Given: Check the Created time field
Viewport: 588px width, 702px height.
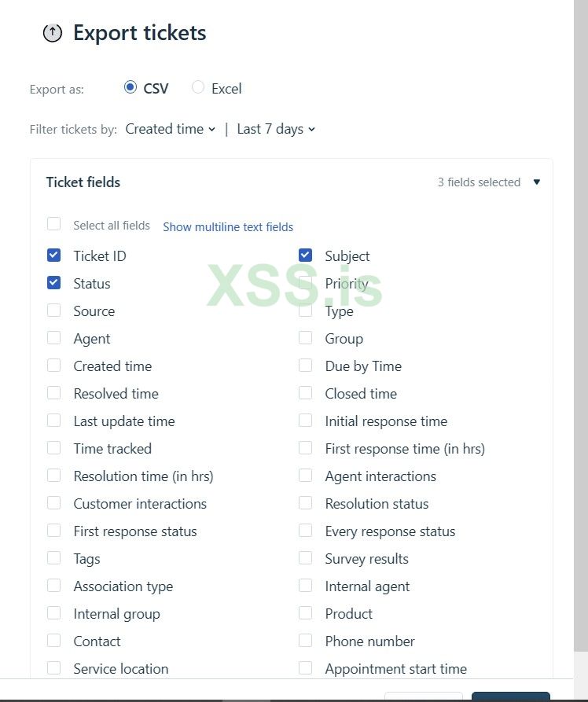Looking at the screenshot, I should pyautogui.click(x=53, y=364).
